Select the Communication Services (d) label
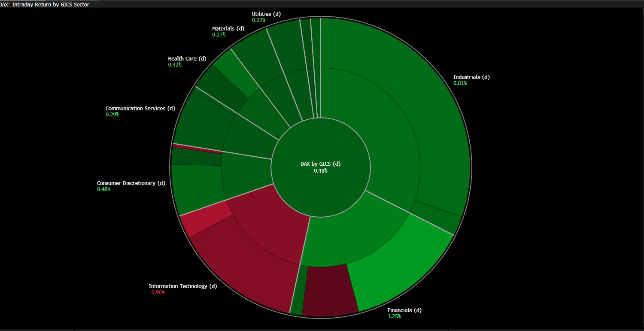The height and width of the screenshot is (331, 644). coord(140,109)
